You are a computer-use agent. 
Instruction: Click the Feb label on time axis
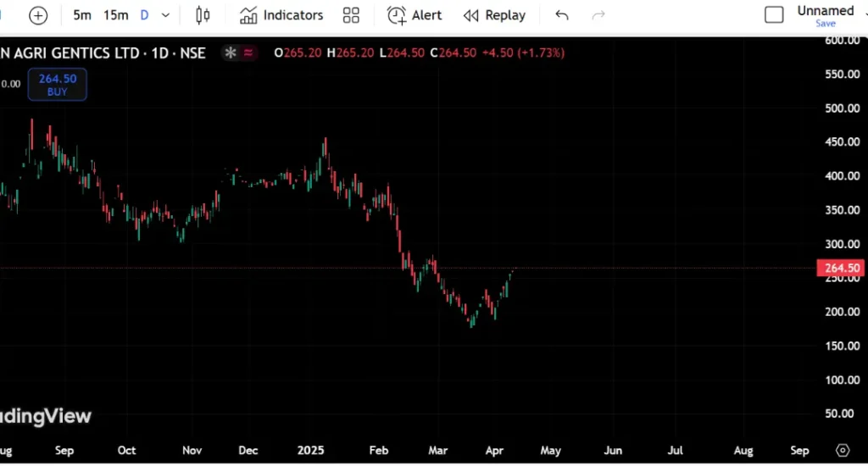(379, 450)
